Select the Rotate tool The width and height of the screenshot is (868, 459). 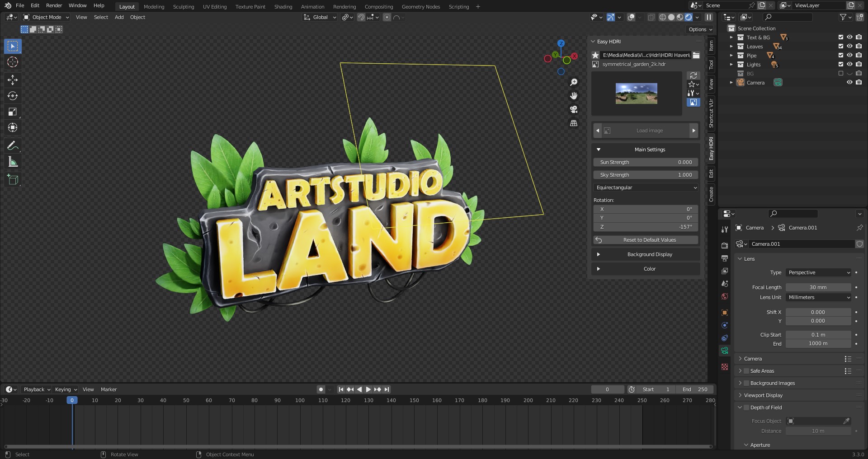[x=12, y=96]
